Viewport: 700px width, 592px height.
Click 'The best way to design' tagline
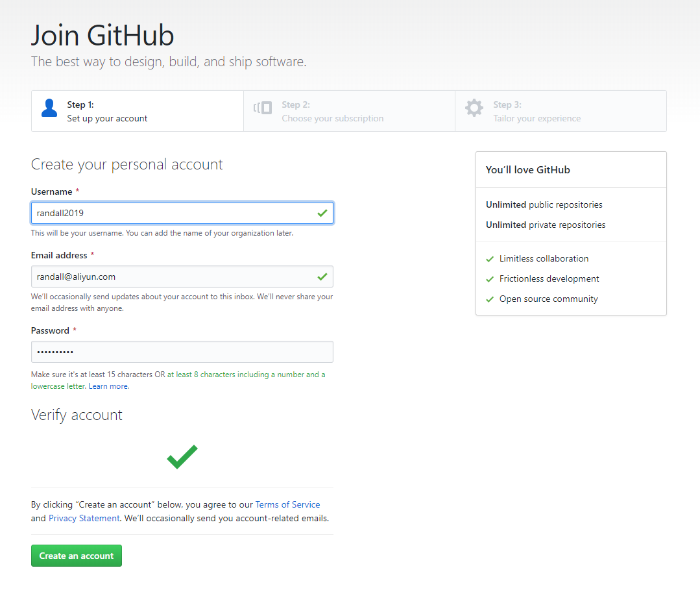tap(169, 62)
